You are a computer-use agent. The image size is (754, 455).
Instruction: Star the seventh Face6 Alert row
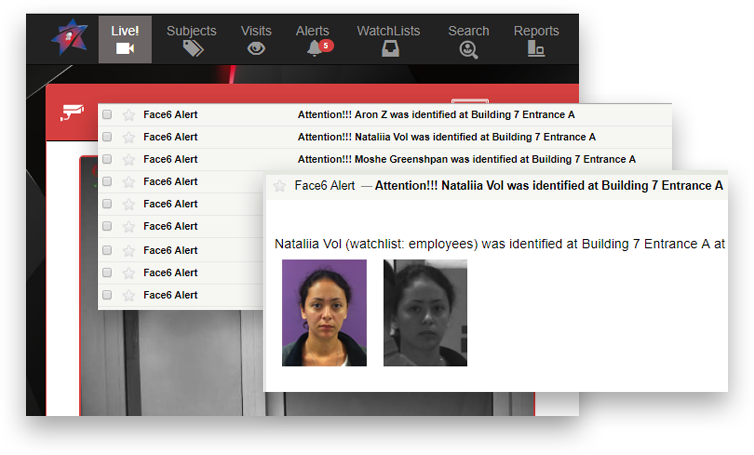point(128,251)
